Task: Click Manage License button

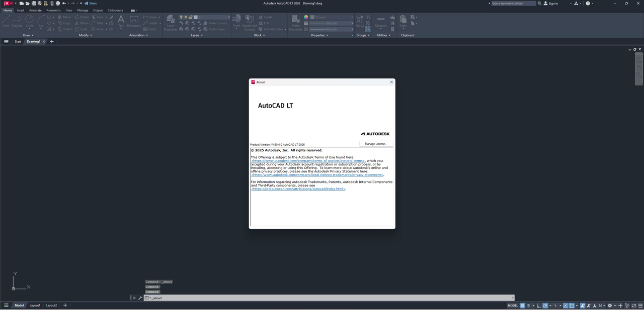Action: click(376, 144)
